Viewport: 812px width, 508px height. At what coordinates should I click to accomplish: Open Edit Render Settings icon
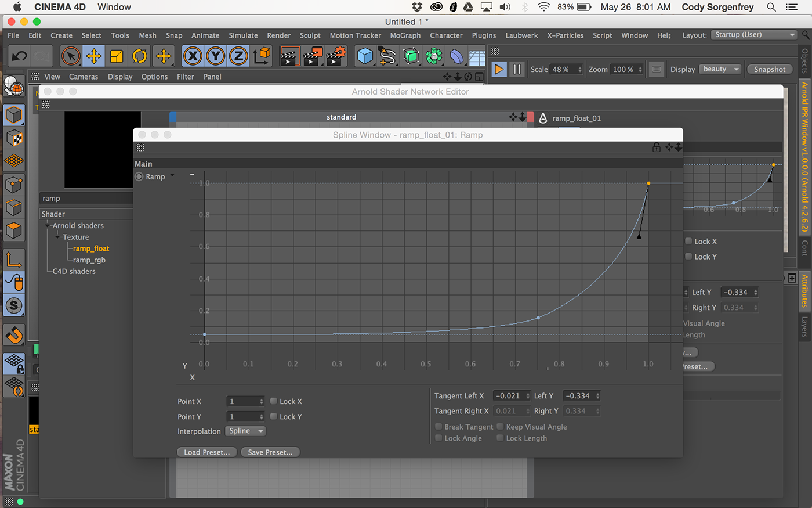336,56
